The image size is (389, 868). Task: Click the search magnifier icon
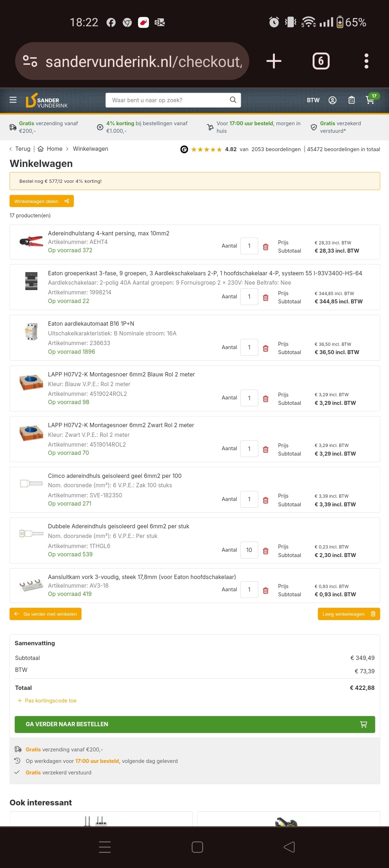pos(233,100)
